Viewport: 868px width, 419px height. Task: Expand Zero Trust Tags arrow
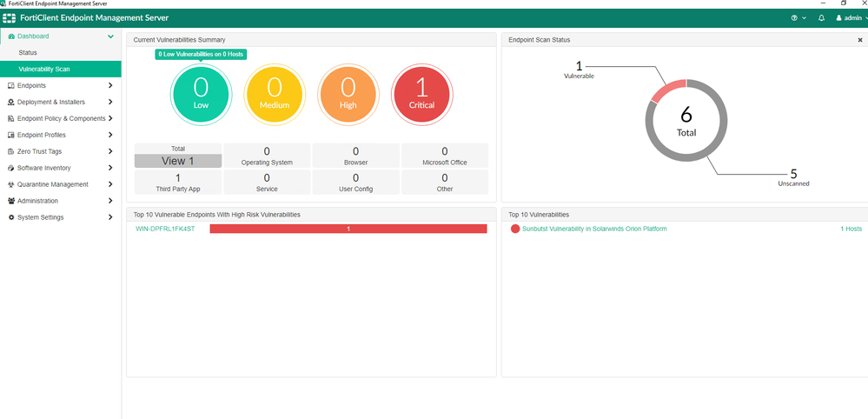110,151
